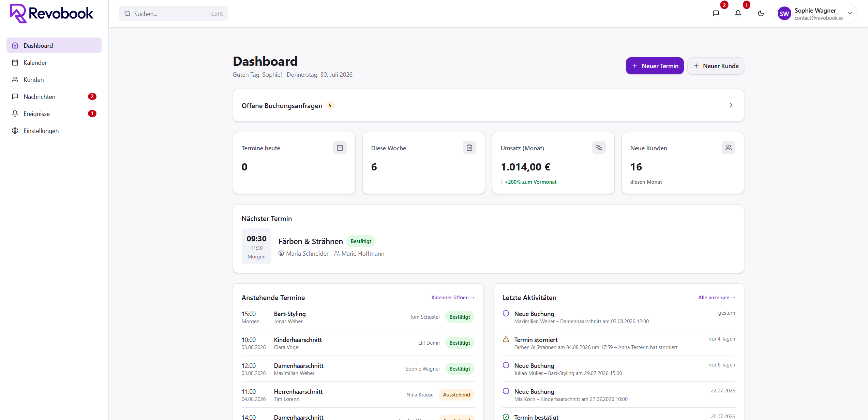Click info icon of Mia Koch booking
Image resolution: width=868 pixels, height=420 pixels.
(x=506, y=391)
